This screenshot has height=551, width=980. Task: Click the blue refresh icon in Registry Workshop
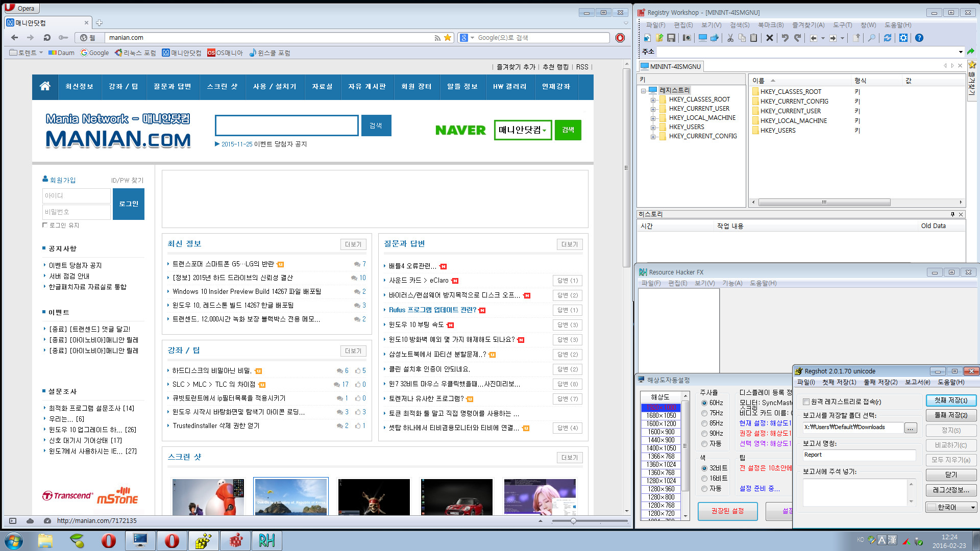(x=888, y=38)
